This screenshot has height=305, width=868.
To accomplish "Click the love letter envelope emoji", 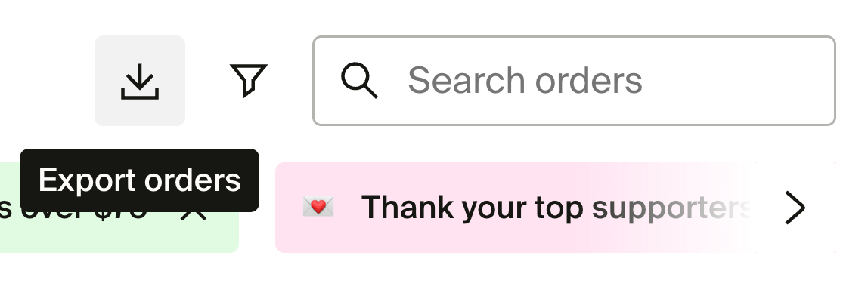I will (318, 207).
